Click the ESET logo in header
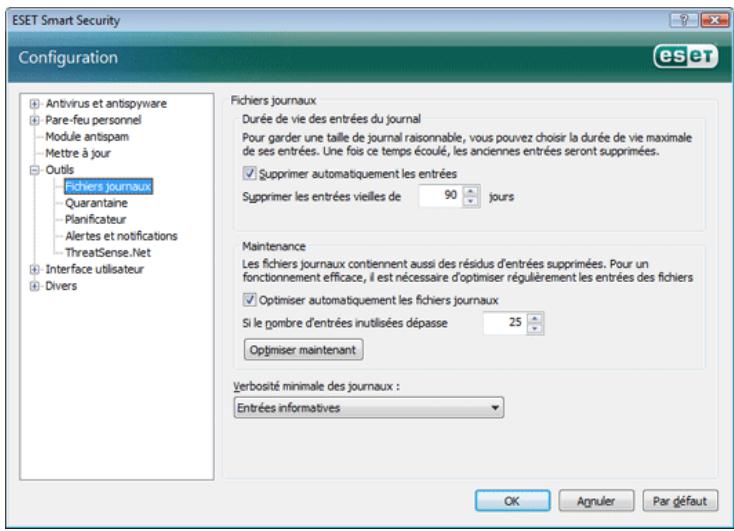Screen dimensions: 734x531 click(x=686, y=57)
